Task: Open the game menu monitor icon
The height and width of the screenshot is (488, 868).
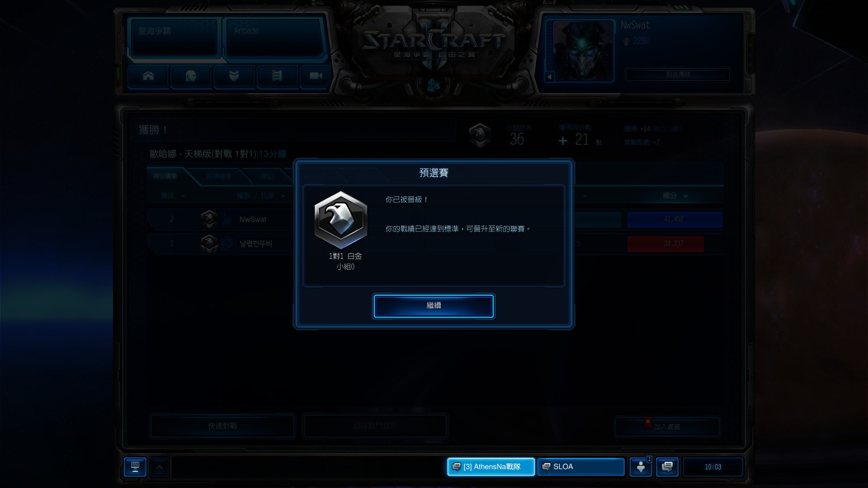Action: (x=135, y=467)
